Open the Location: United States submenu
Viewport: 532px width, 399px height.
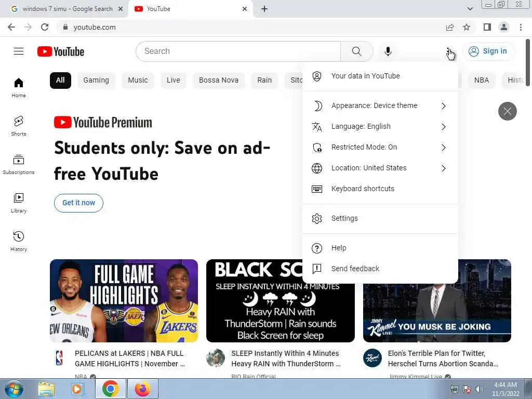(x=380, y=168)
